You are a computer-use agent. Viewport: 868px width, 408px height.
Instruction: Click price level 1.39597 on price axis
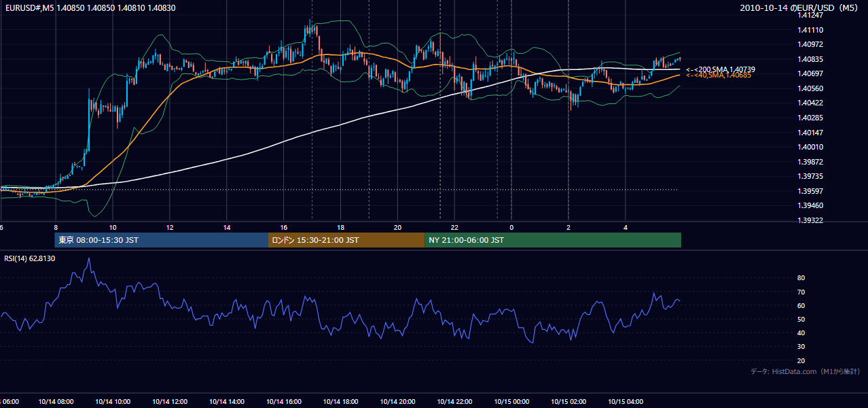[812, 191]
